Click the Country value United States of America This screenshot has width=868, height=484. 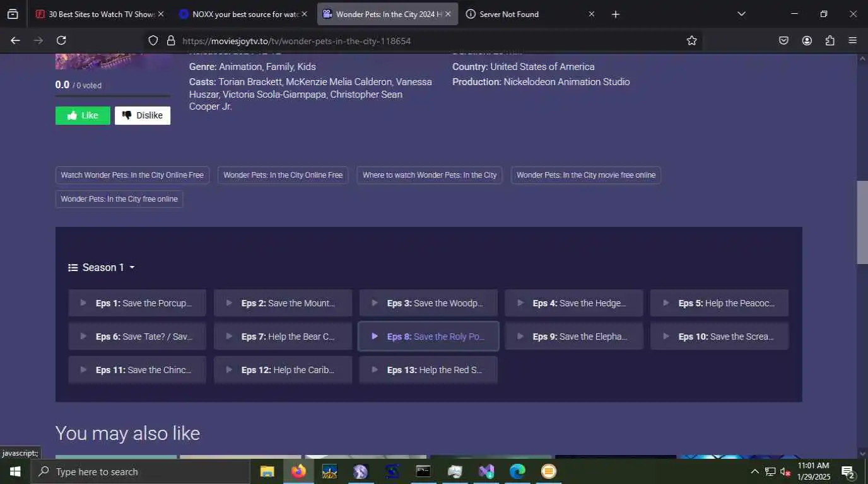coord(542,67)
